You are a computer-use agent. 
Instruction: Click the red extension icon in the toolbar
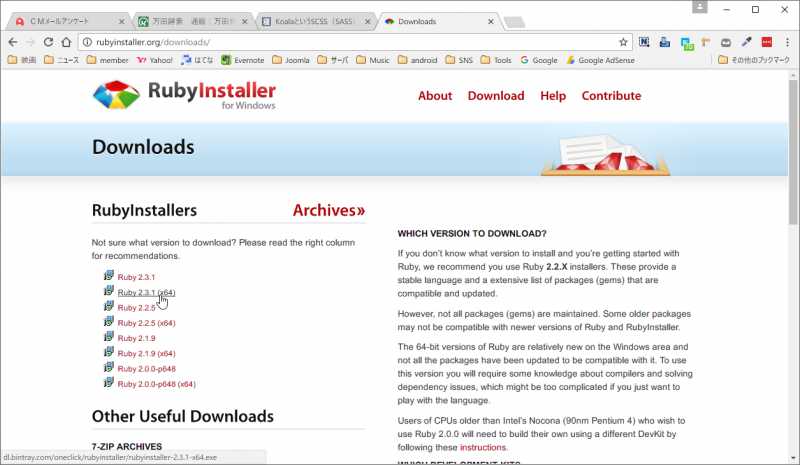pos(766,42)
